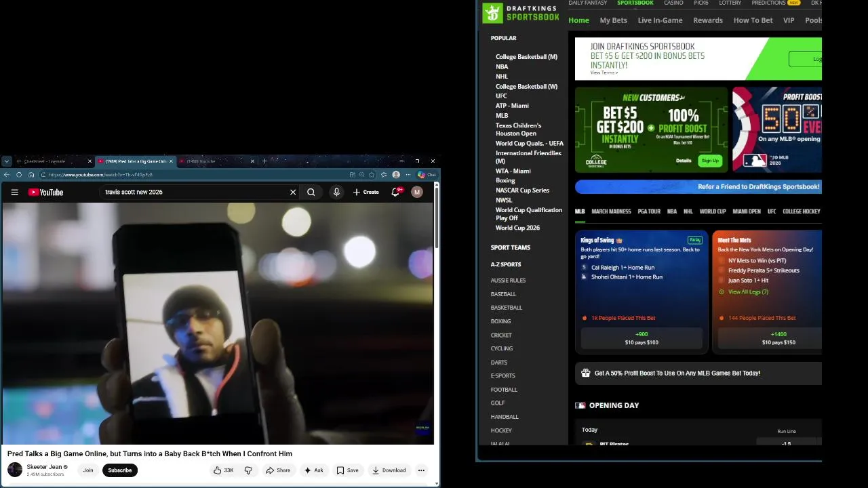Open YouTube notifications bell
The image size is (868, 488).
tap(396, 192)
